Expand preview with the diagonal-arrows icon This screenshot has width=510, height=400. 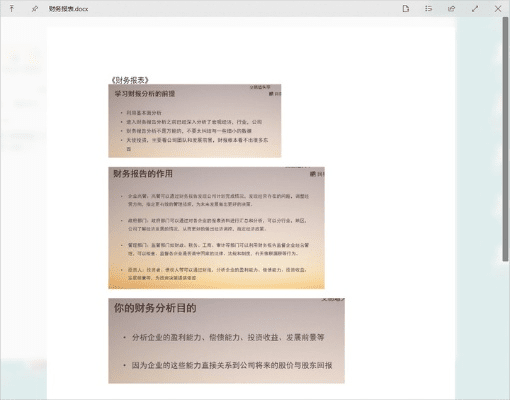[x=475, y=9]
